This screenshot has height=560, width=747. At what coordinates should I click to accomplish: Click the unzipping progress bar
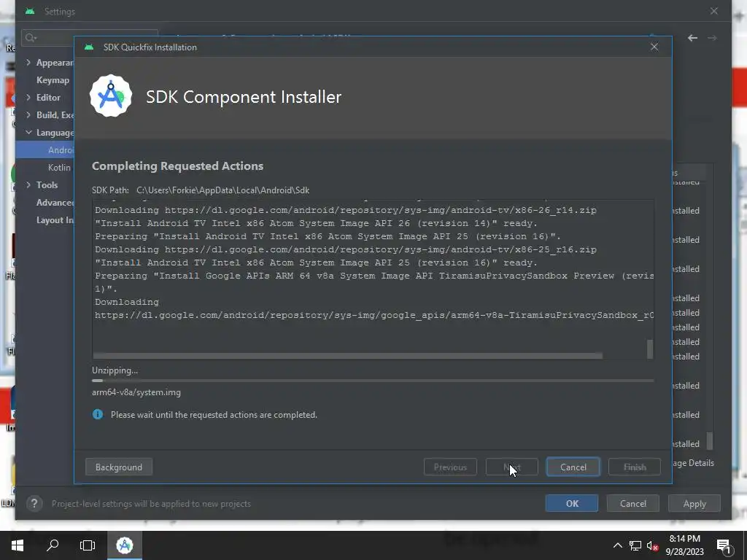[x=373, y=381]
